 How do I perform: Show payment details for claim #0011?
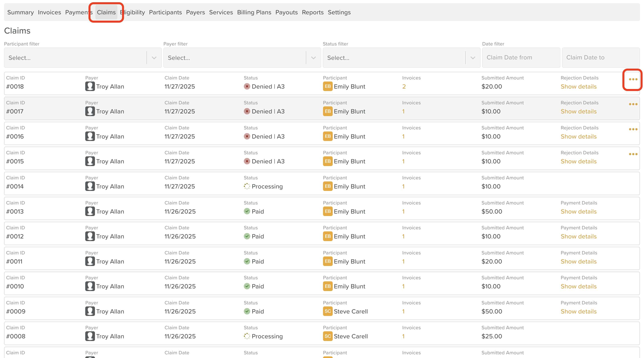(578, 261)
